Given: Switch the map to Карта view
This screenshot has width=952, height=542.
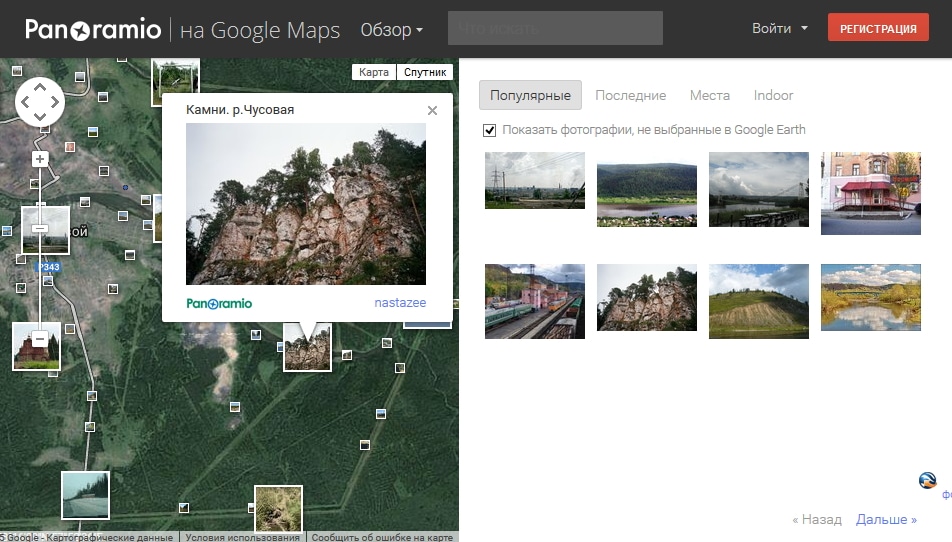Looking at the screenshot, I should point(374,72).
